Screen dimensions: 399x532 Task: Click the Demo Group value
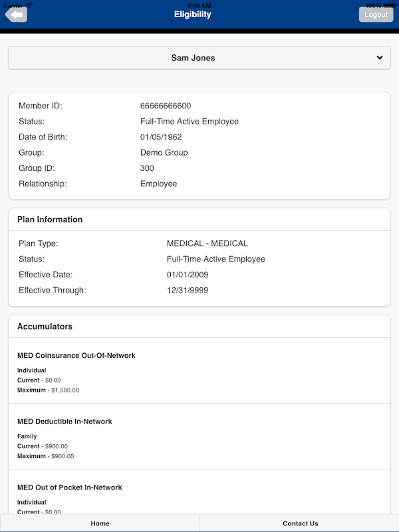click(x=164, y=153)
